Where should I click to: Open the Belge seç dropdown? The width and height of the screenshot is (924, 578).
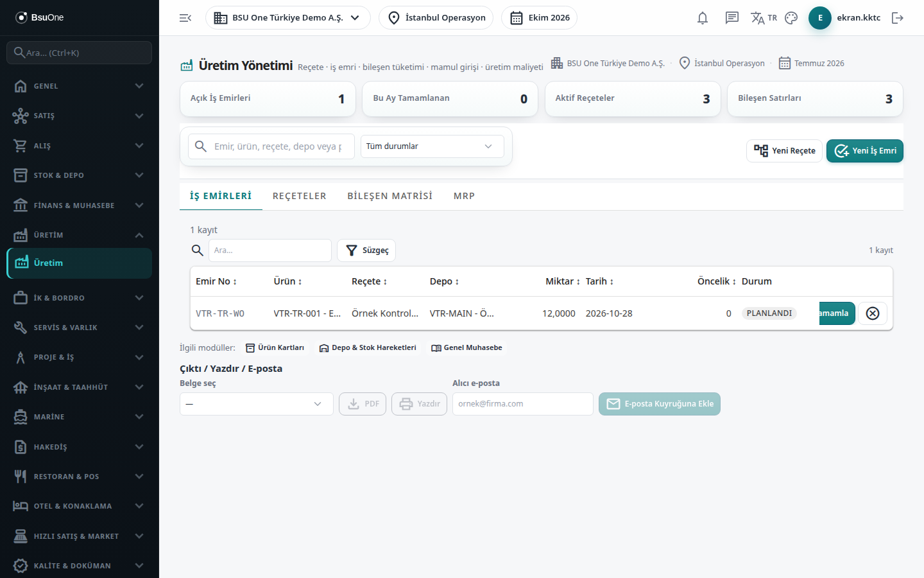(x=257, y=404)
